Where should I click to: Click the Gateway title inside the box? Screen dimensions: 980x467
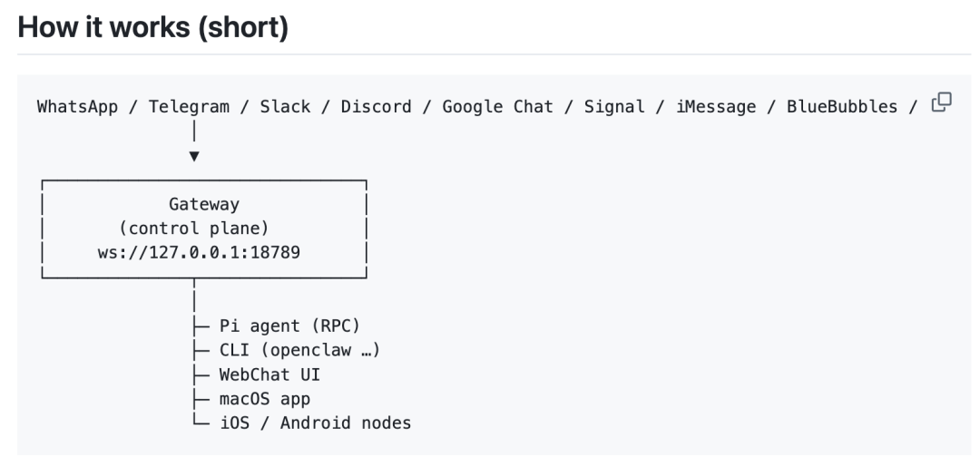204,205
